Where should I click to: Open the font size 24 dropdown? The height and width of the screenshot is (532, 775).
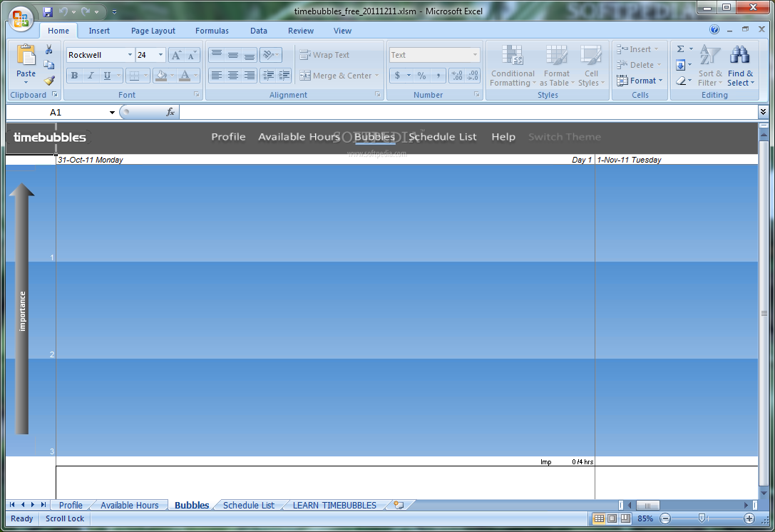tap(160, 55)
